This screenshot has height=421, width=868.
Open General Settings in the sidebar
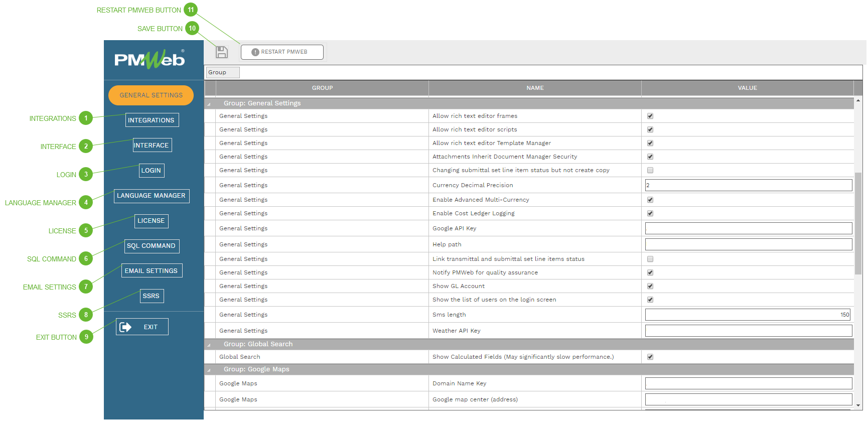151,95
